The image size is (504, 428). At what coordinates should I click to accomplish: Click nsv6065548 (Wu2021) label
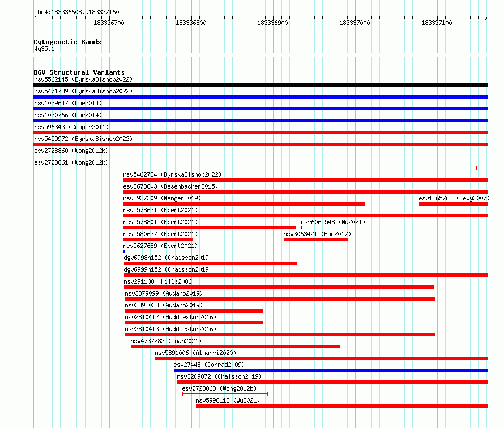(333, 222)
